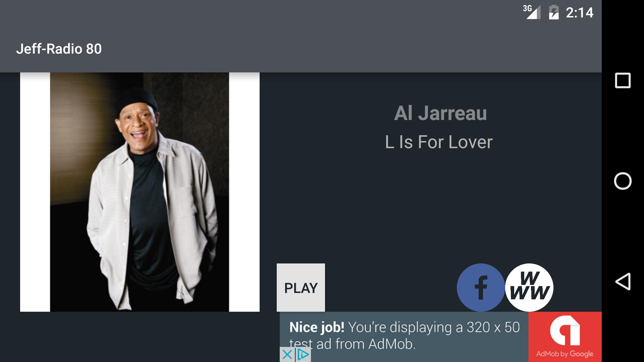Open the WWW website icon
This screenshot has height=362, width=644.
tap(529, 288)
